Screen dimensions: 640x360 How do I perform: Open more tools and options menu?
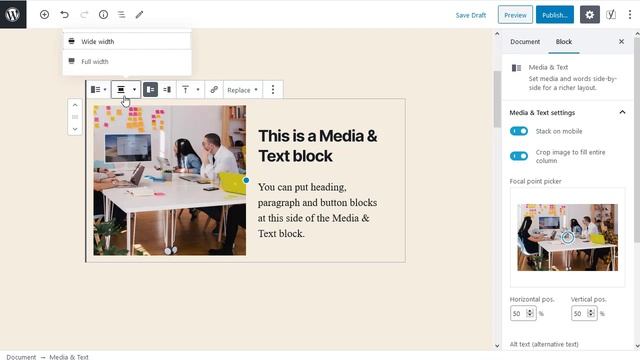630,15
